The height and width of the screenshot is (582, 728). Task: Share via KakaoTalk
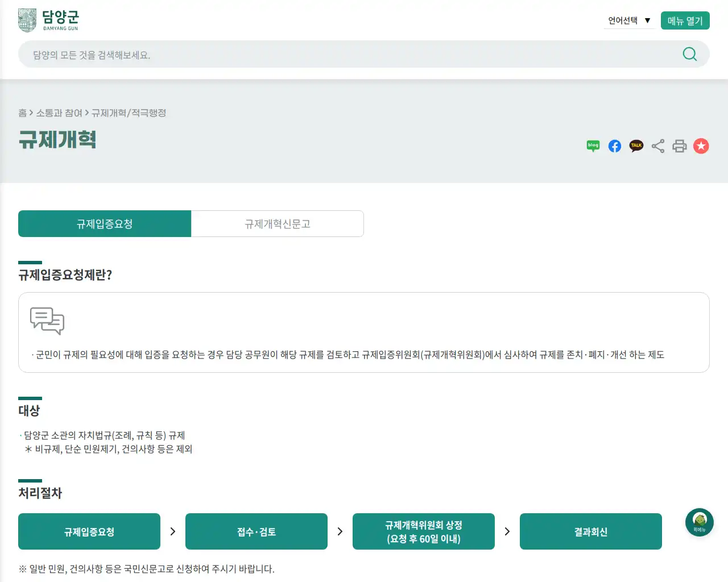pyautogui.click(x=636, y=146)
